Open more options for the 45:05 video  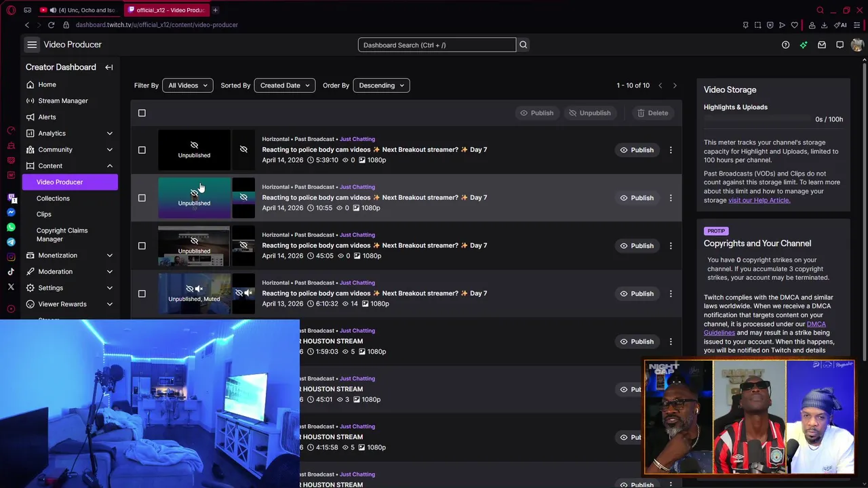671,245
